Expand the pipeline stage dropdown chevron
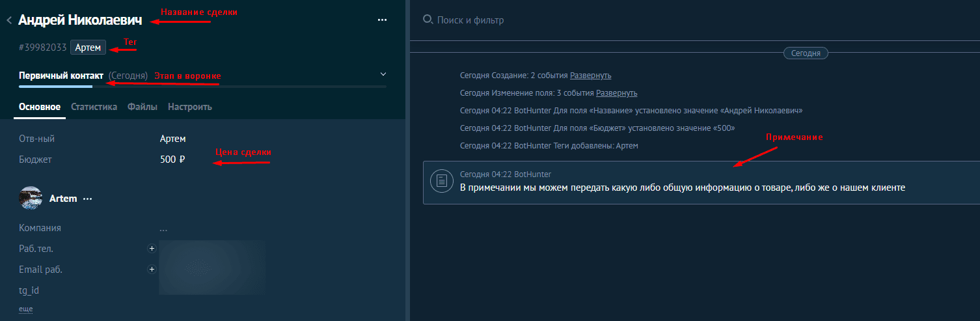Viewport: 980px width, 321px height. [x=383, y=74]
